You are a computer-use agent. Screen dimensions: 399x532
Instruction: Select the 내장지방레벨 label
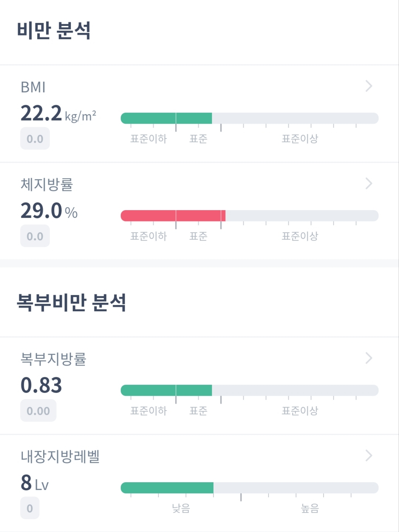tap(60, 457)
